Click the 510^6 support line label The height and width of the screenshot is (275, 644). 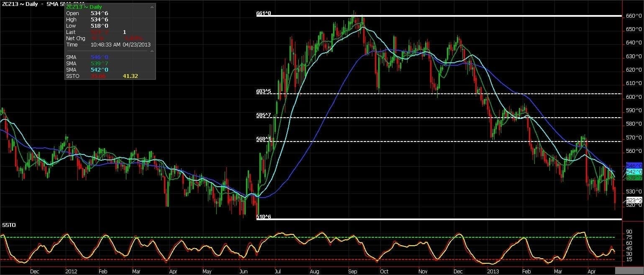[x=264, y=216]
